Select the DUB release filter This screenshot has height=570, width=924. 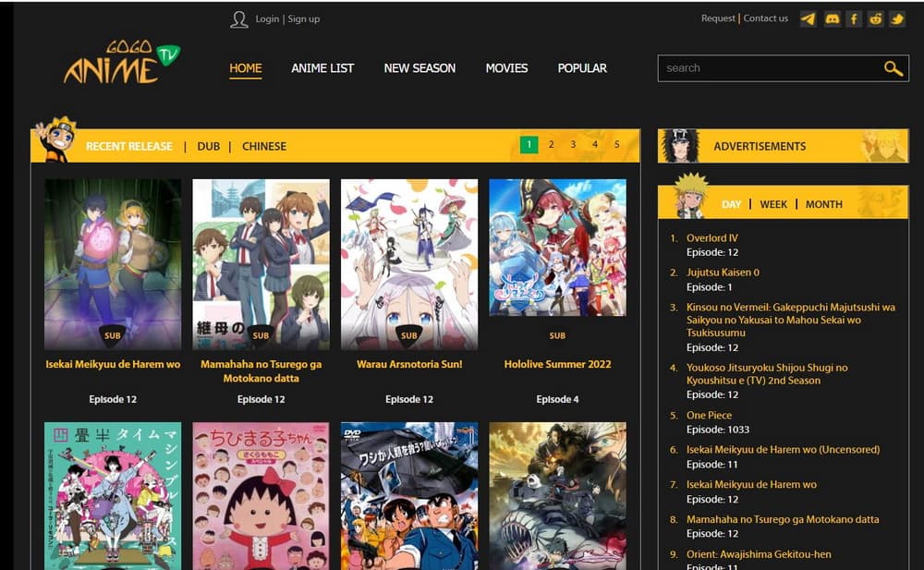[x=208, y=146]
